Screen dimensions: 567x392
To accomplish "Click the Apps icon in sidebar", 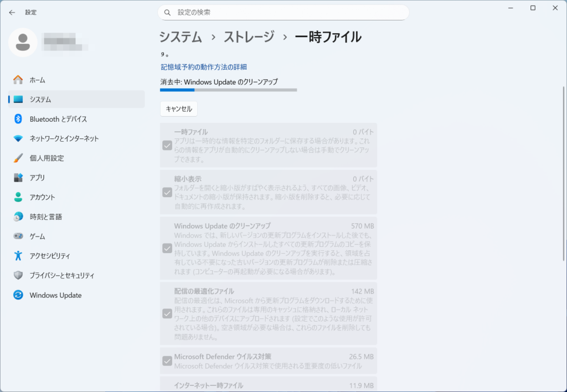I will pos(18,178).
